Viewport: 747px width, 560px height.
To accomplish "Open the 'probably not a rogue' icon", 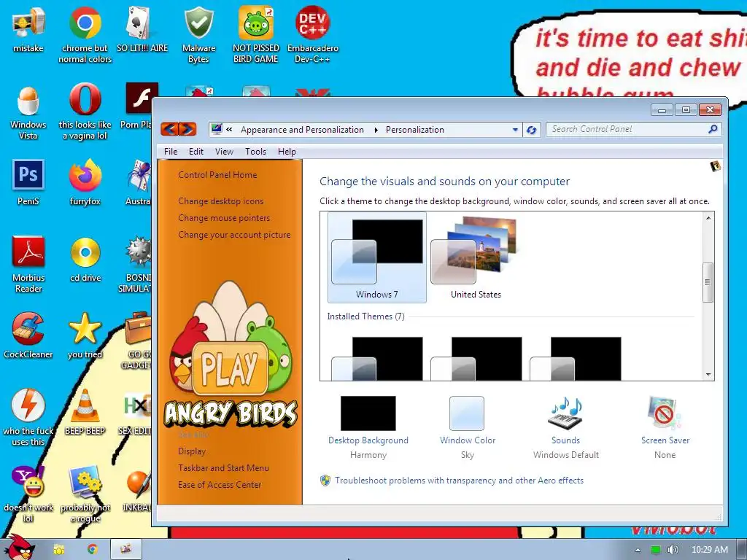I will (x=85, y=494).
